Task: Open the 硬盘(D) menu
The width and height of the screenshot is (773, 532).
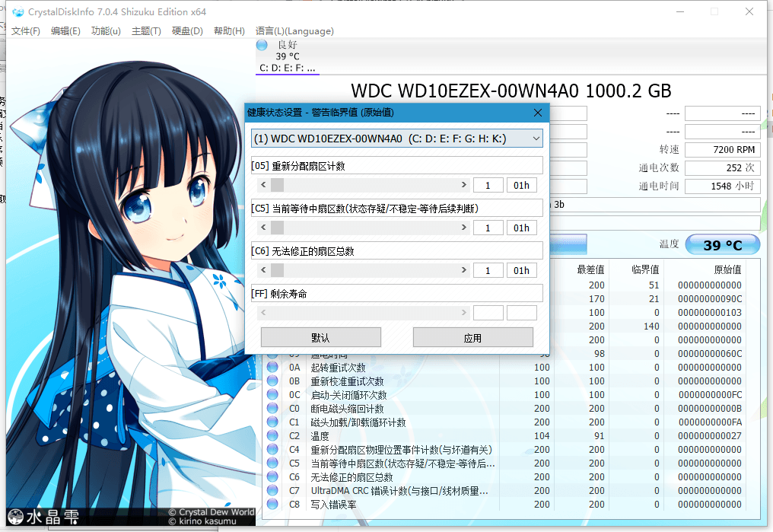Action: pos(187,31)
